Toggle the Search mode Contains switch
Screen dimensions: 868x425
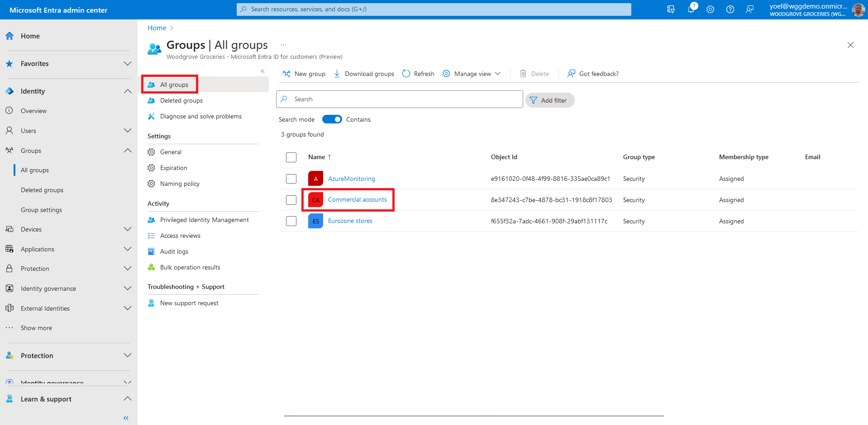click(332, 119)
